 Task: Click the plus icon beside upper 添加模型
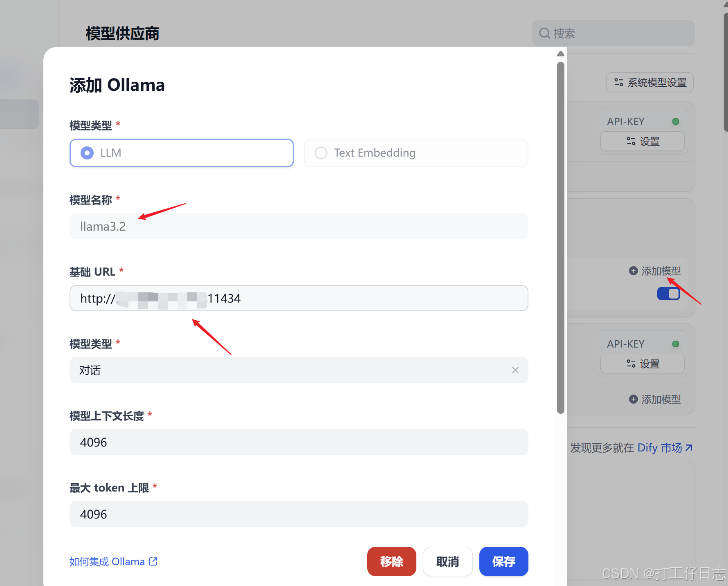point(633,271)
